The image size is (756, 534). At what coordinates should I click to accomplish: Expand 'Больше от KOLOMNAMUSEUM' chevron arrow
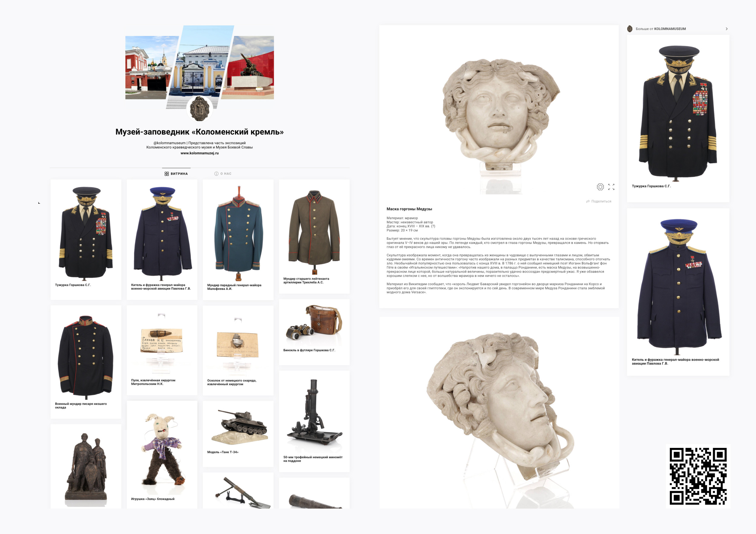[x=726, y=29]
